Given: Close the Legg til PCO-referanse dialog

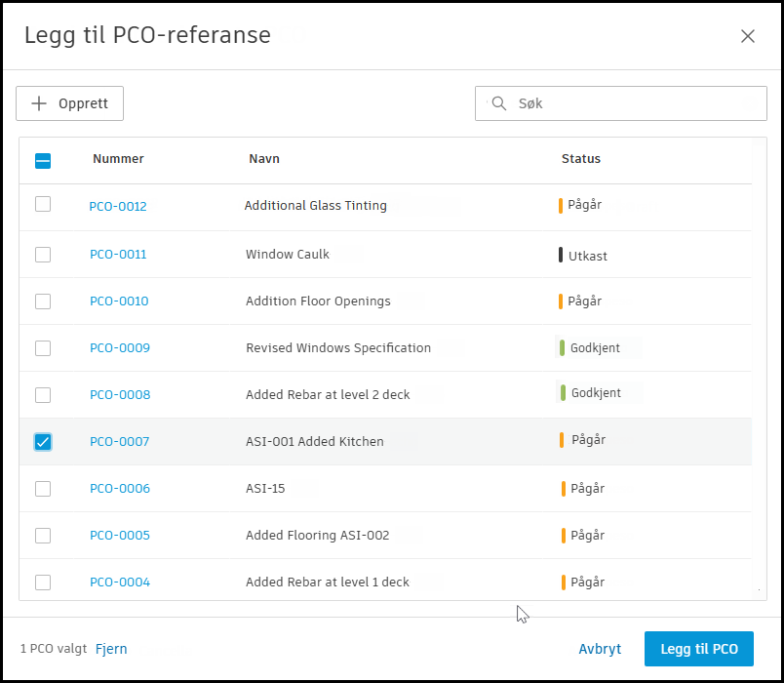Looking at the screenshot, I should [748, 36].
